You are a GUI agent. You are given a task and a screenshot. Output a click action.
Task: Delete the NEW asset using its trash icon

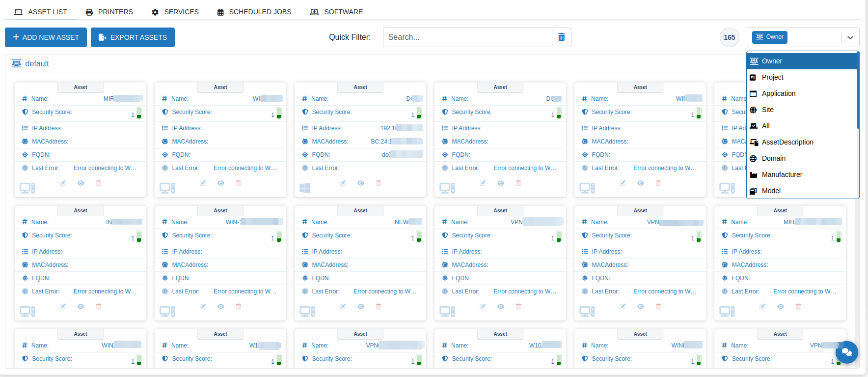point(378,306)
